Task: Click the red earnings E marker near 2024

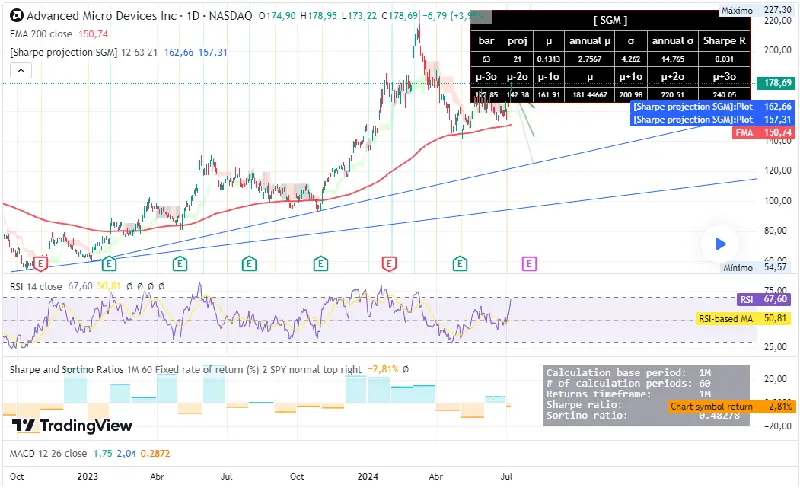Action: pyautogui.click(x=389, y=264)
